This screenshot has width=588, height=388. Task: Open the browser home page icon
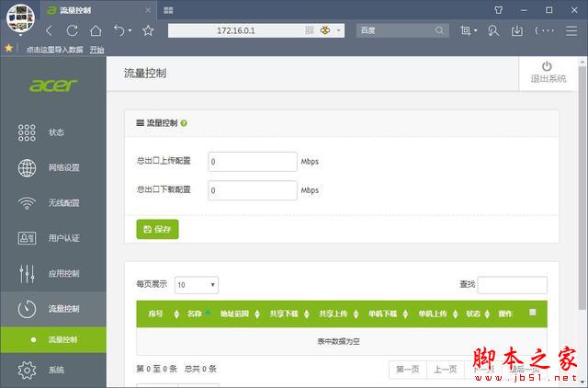coord(96,30)
